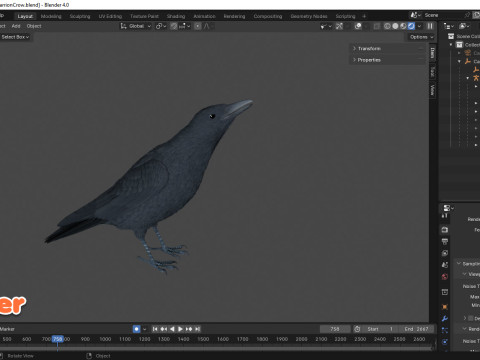Open the Scene properties tab
480x360 pixels.
point(445,265)
